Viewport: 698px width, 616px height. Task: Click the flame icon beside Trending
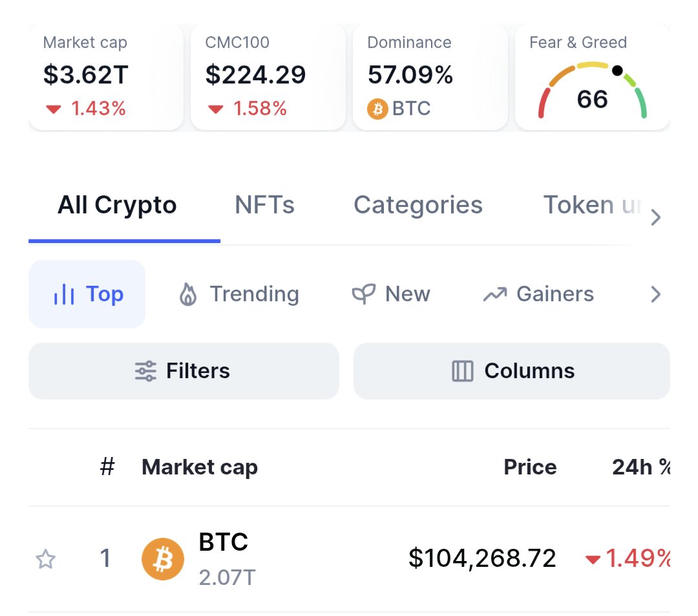[x=188, y=294]
